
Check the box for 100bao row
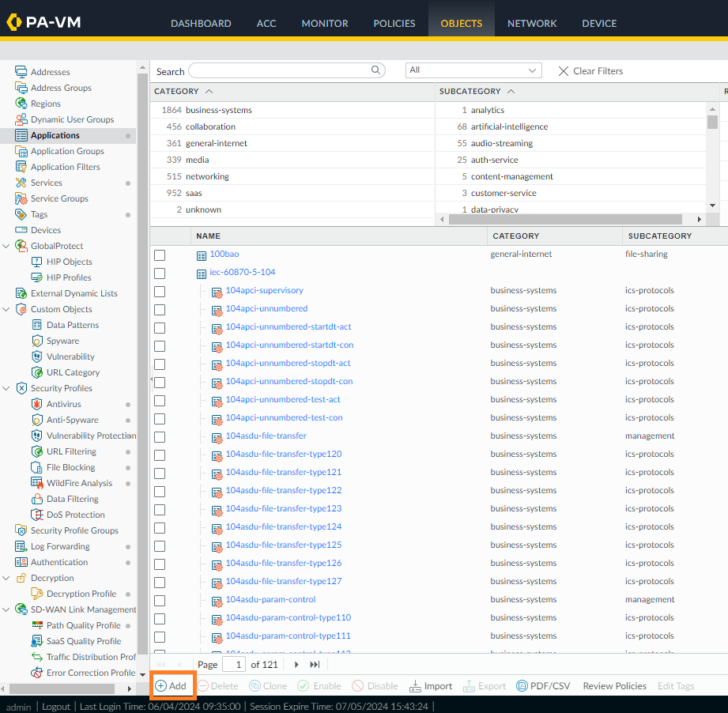point(160,255)
